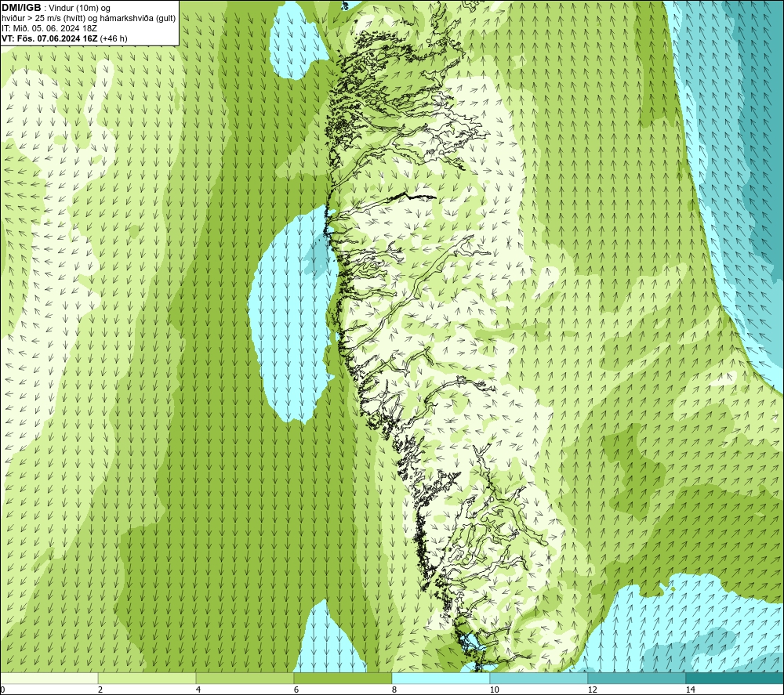Click the 'Vindur (10m) og' title text
Image resolution: width=784 pixels, height=695 pixels.
[79, 8]
